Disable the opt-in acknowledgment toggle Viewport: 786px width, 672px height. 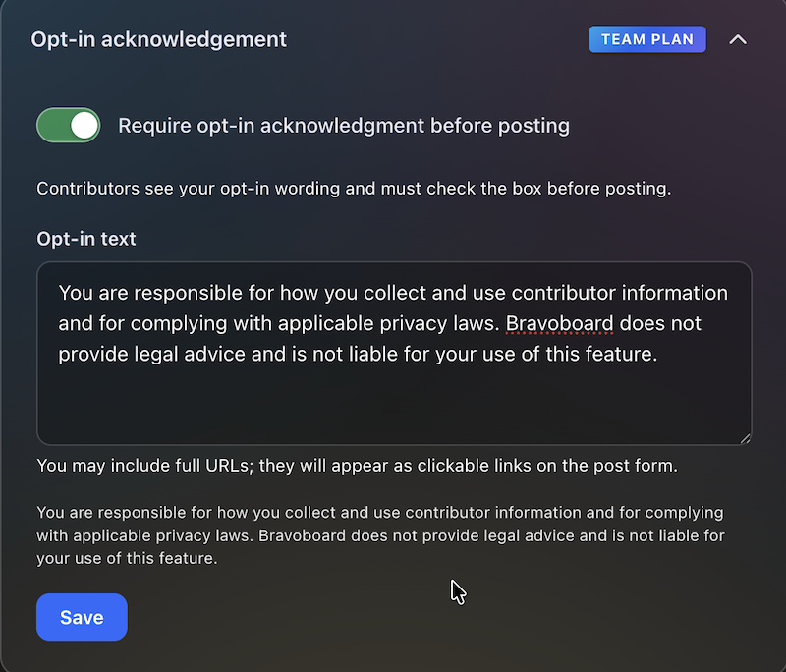click(67, 125)
